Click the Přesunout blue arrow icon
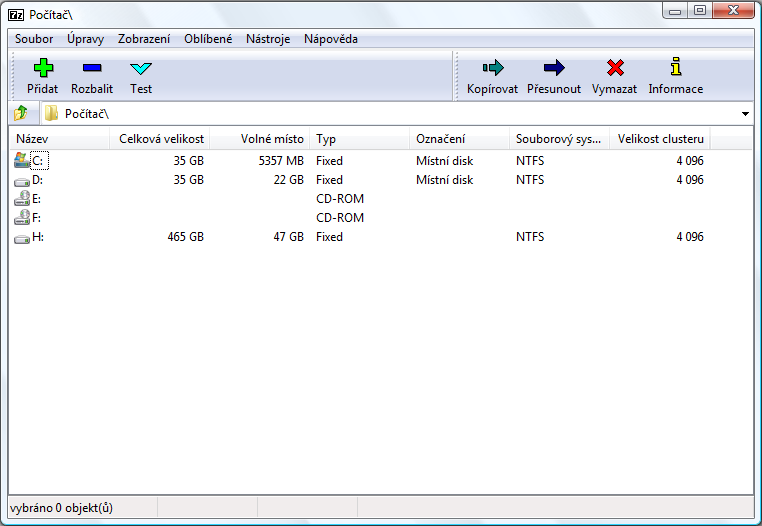 (x=554, y=68)
